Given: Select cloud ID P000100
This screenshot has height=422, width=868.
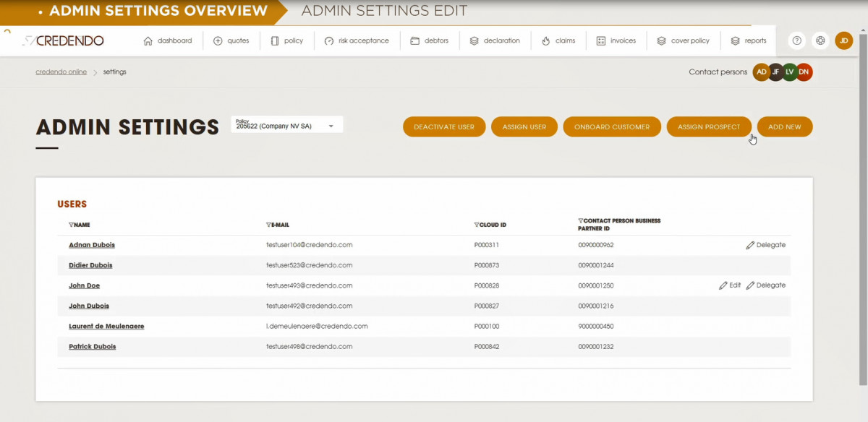Looking at the screenshot, I should coord(487,326).
